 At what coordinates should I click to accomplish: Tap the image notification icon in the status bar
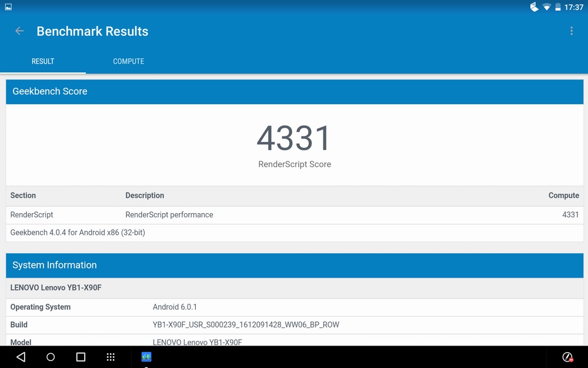[x=8, y=6]
